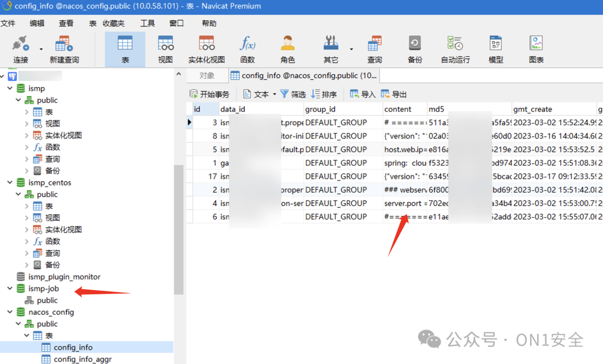The height and width of the screenshot is (364, 603).
Task: Click the 文本 view button
Action: coord(256,94)
